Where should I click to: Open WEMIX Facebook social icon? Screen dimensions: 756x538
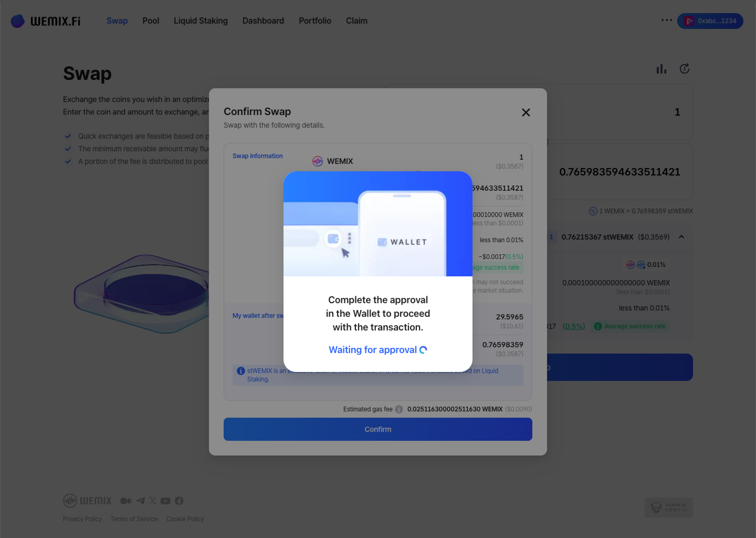coord(179,500)
